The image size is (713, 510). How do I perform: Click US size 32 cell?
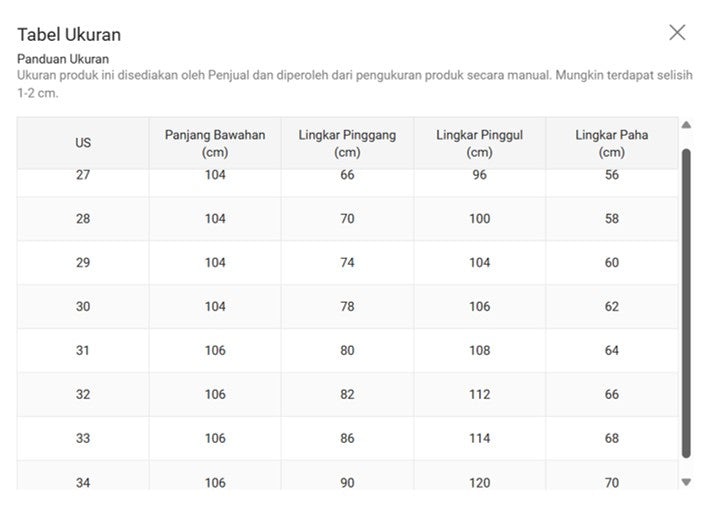(83, 395)
